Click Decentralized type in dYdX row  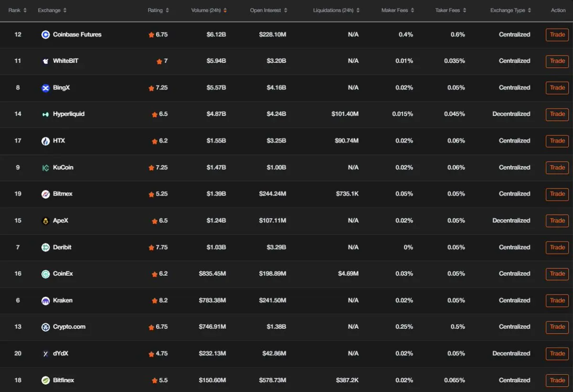click(511, 354)
